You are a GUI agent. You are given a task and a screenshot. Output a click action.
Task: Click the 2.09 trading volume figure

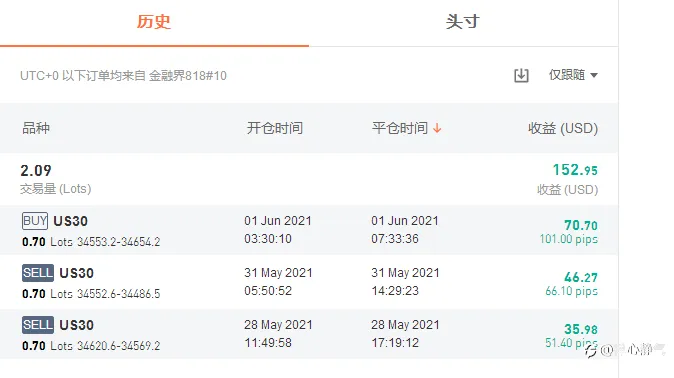pyautogui.click(x=36, y=171)
